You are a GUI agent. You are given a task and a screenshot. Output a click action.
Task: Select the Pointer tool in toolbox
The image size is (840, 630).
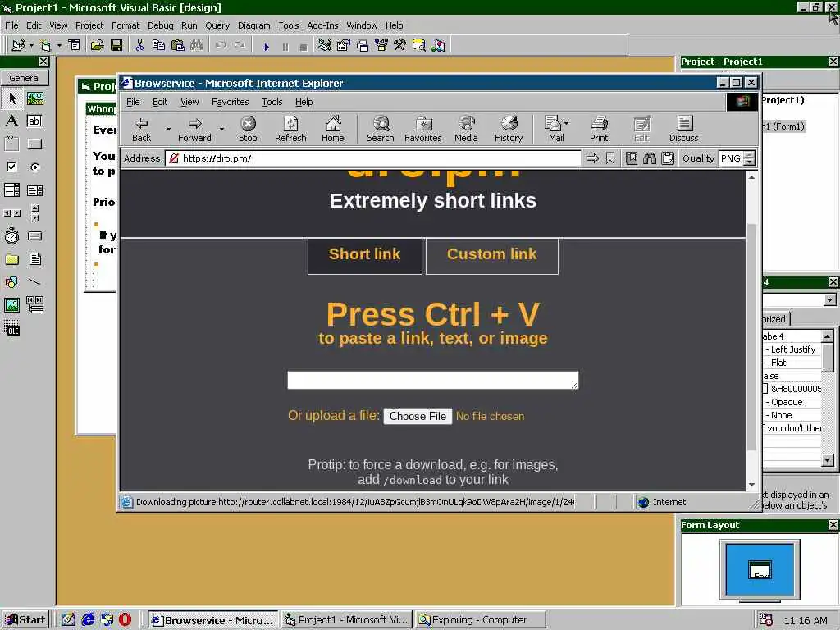coord(11,98)
